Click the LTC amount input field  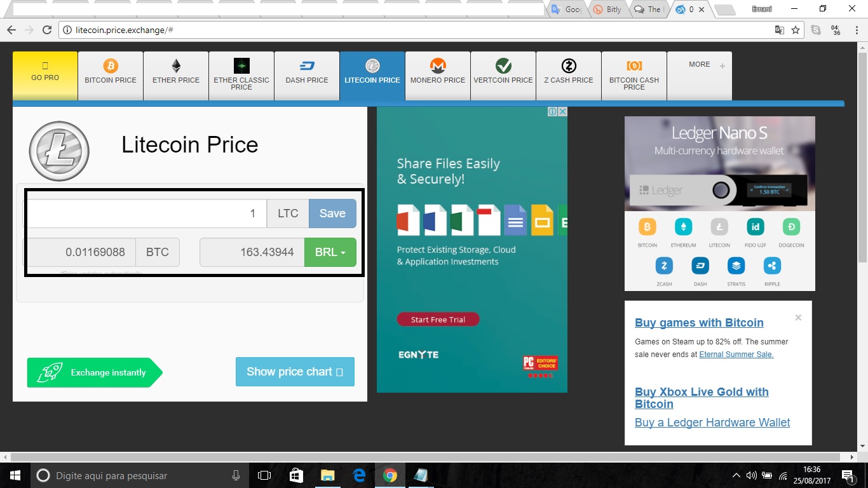pos(146,213)
